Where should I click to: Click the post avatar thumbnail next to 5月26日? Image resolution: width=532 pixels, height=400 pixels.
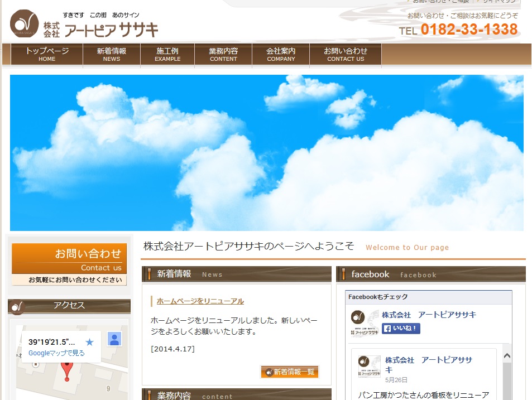click(370, 366)
